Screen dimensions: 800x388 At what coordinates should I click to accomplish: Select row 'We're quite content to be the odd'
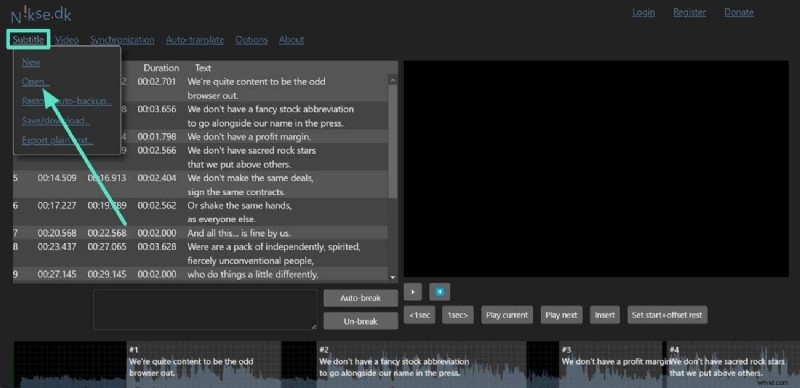point(201,88)
